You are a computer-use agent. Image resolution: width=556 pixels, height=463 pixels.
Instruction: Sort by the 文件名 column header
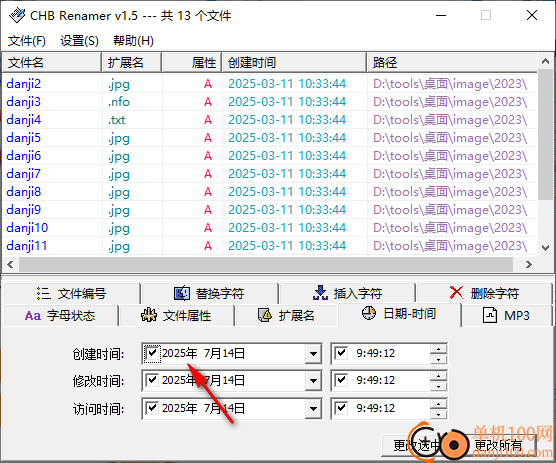point(52,63)
